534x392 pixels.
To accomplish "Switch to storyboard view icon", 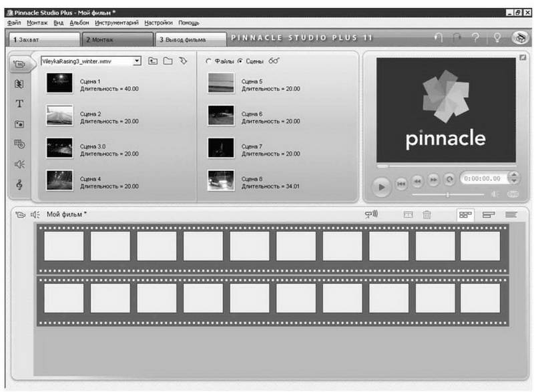I will click(465, 215).
